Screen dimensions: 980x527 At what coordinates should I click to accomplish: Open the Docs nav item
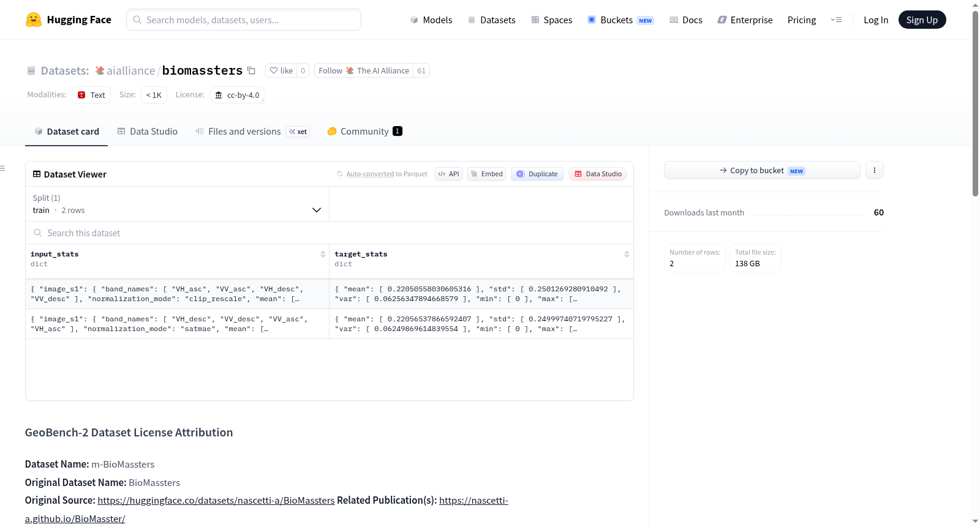tap(686, 20)
